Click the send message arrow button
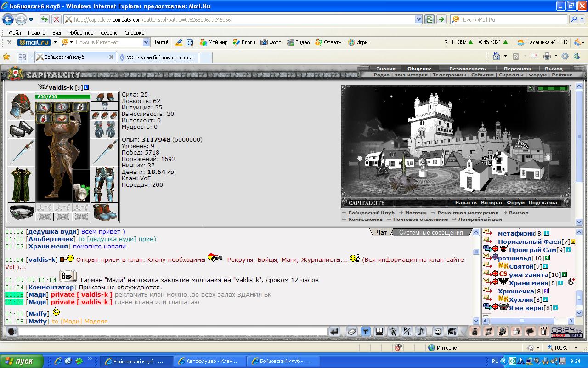 (334, 331)
